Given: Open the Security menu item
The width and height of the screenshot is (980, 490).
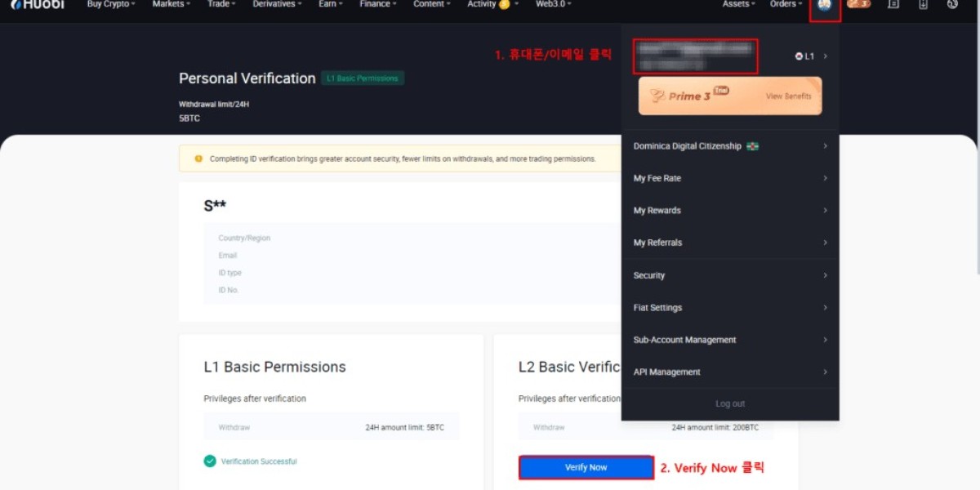Looking at the screenshot, I should (730, 275).
